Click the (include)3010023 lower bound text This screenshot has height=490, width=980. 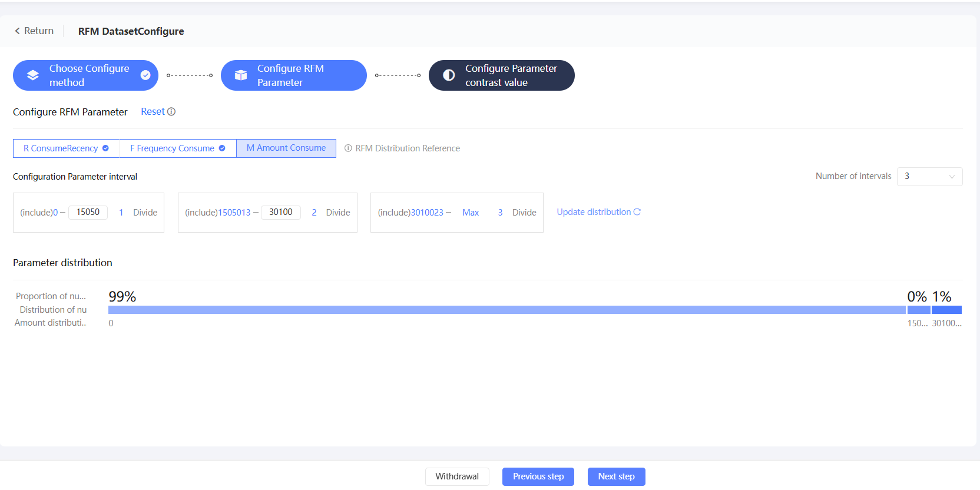[410, 213]
